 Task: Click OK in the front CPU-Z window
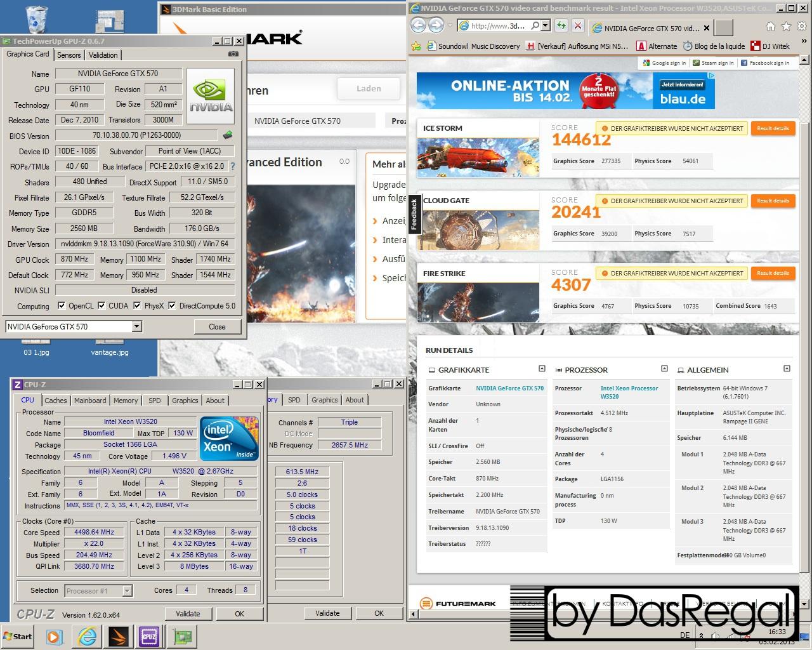click(239, 614)
